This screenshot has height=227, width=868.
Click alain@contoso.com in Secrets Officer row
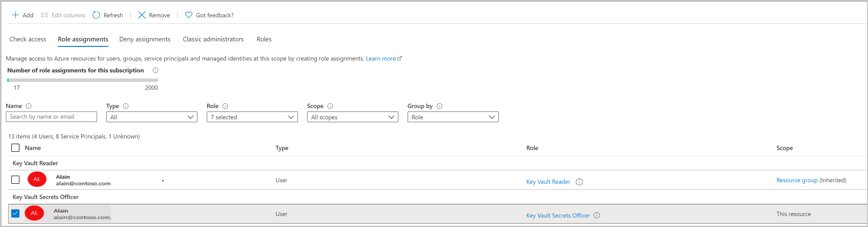pos(82,217)
